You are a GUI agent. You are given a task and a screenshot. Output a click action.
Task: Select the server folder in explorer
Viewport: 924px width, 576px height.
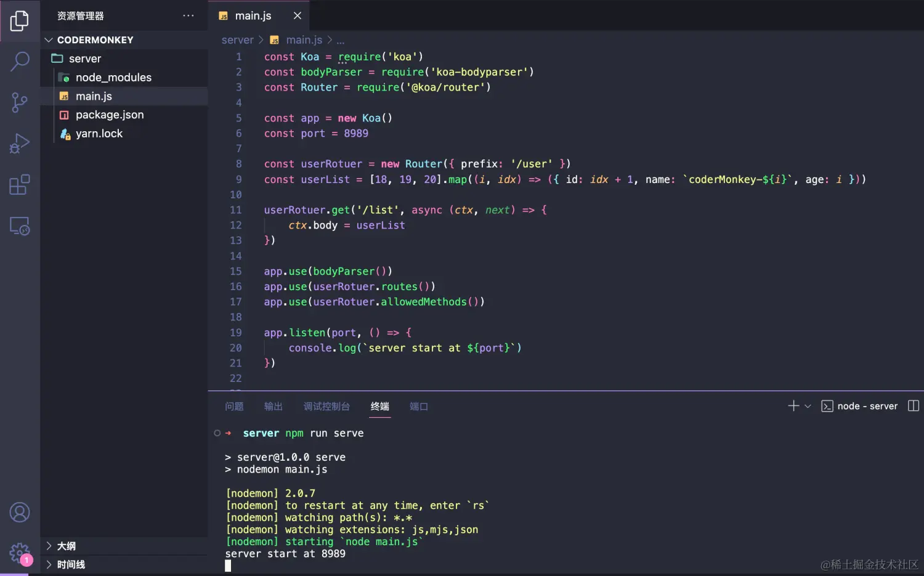coord(124,59)
